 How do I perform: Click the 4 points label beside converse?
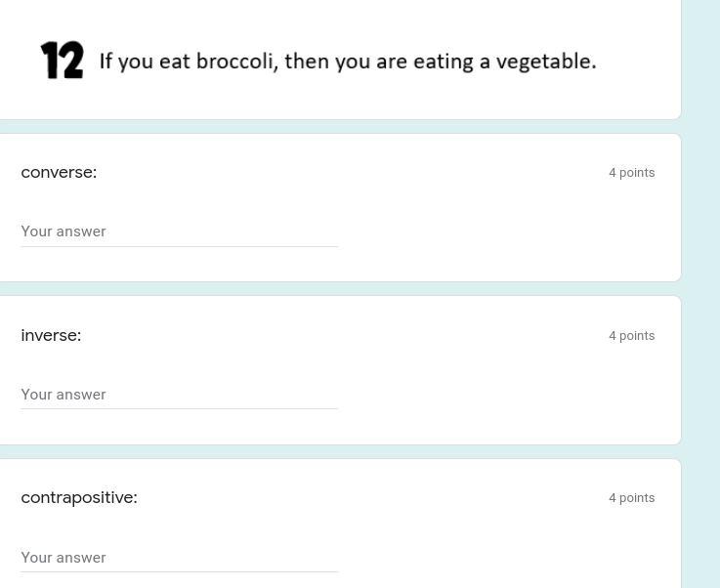click(x=631, y=173)
